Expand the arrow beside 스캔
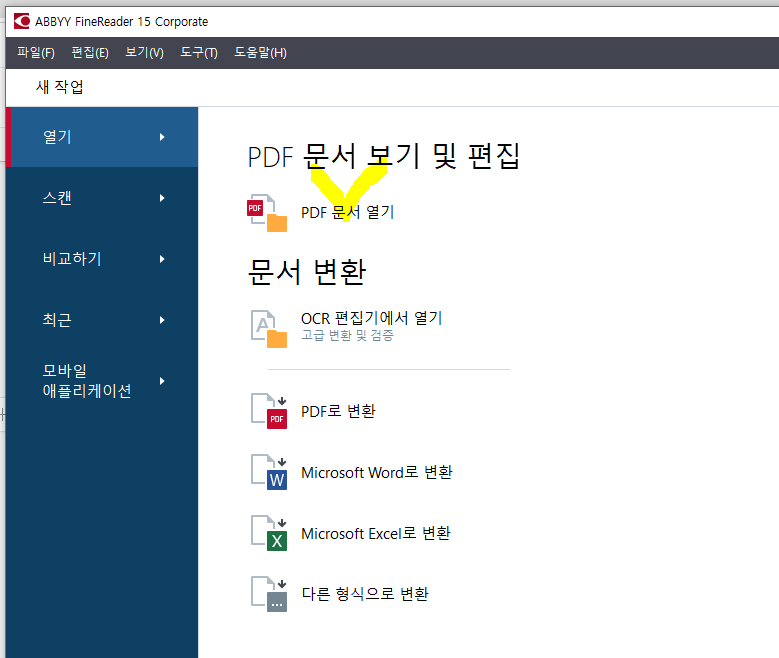Viewport: 779px width, 658px height. tap(162, 198)
